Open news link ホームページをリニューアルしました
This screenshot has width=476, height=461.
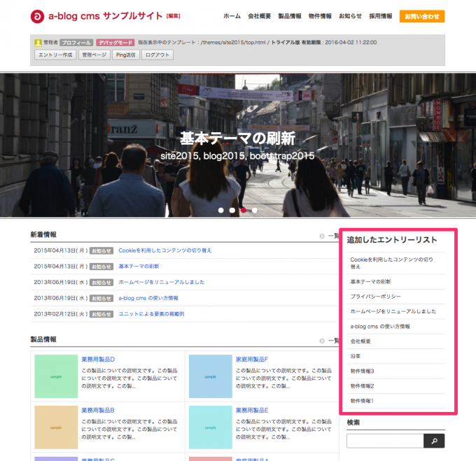(x=162, y=282)
